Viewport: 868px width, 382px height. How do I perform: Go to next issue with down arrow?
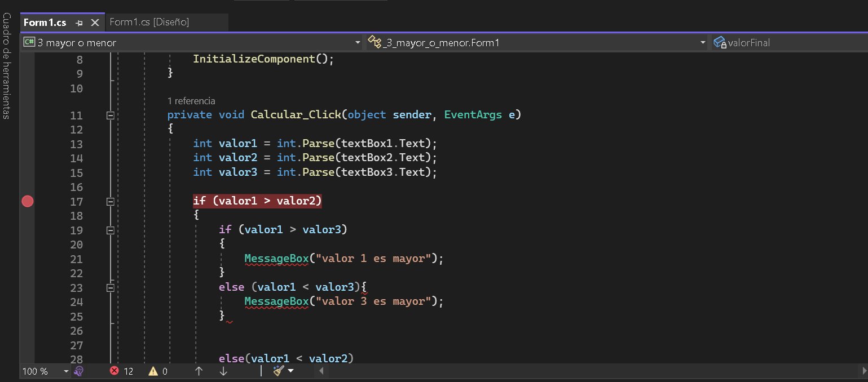click(x=223, y=371)
